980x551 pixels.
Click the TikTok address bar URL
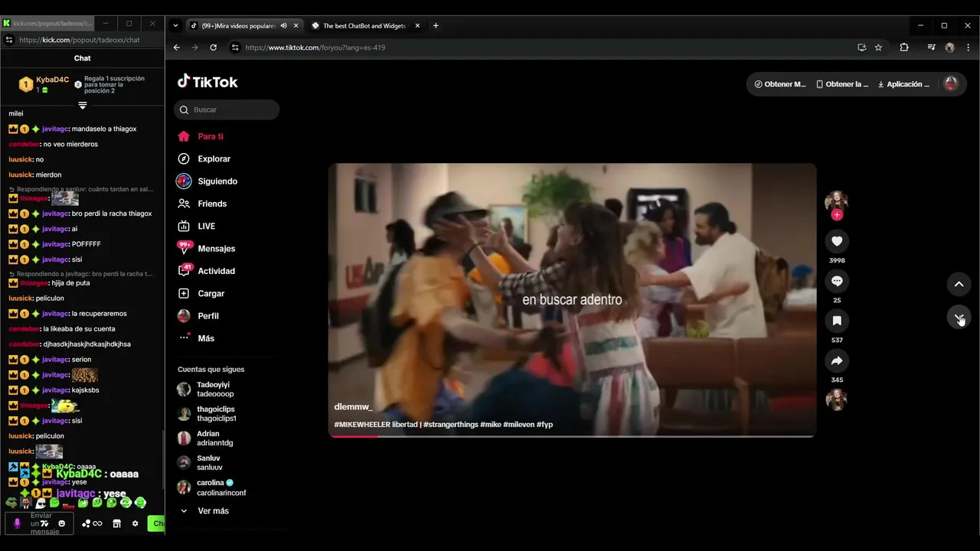(x=315, y=47)
